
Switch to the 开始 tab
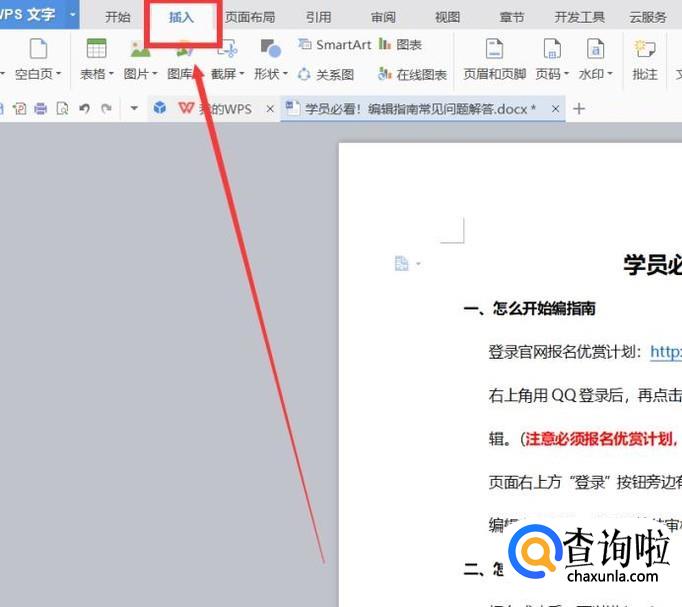point(117,17)
